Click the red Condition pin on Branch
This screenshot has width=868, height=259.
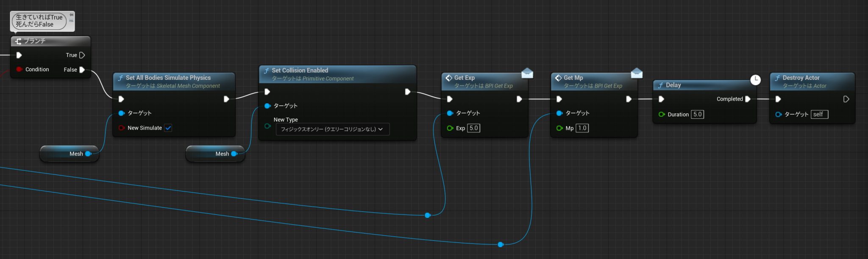[19, 69]
